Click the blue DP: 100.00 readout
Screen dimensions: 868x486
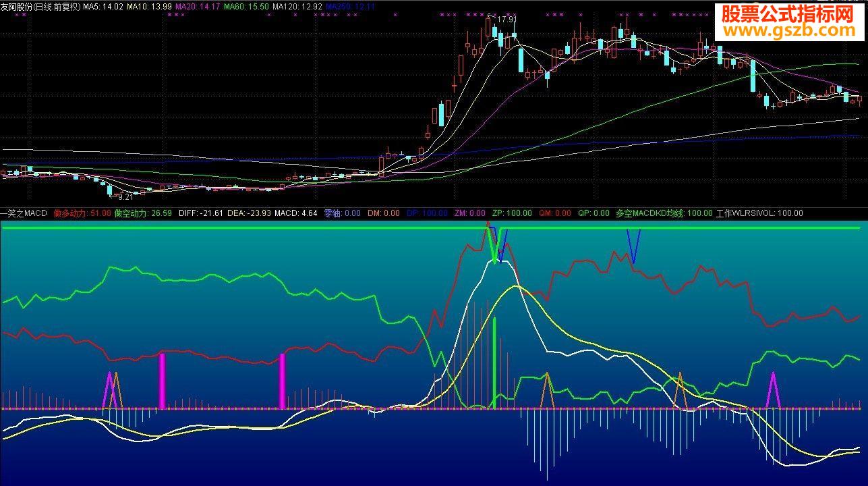point(427,213)
